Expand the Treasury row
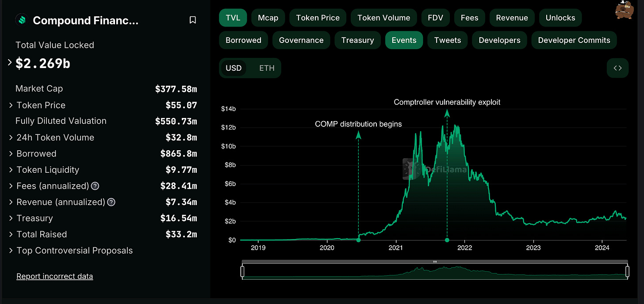The height and width of the screenshot is (304, 644). 11,218
